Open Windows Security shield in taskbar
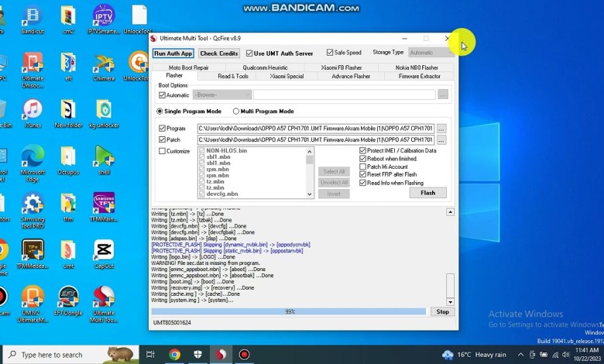604x364 pixels. tap(197, 355)
